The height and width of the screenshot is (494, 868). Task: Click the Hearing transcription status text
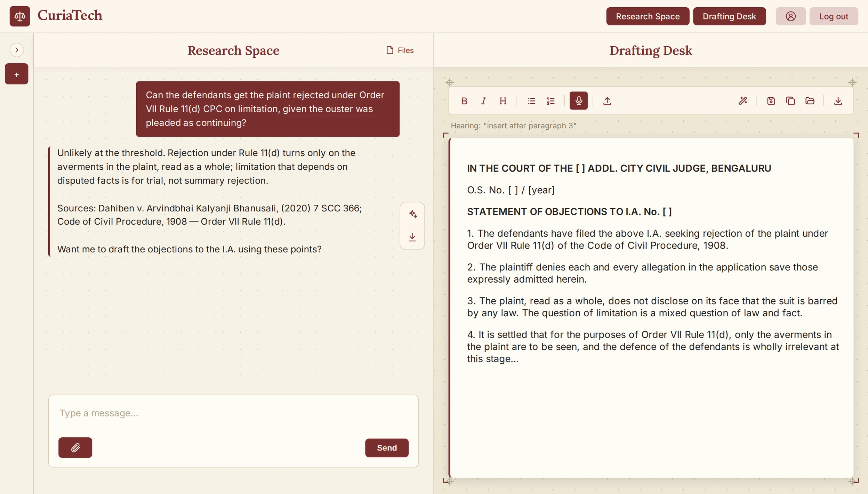(x=513, y=126)
